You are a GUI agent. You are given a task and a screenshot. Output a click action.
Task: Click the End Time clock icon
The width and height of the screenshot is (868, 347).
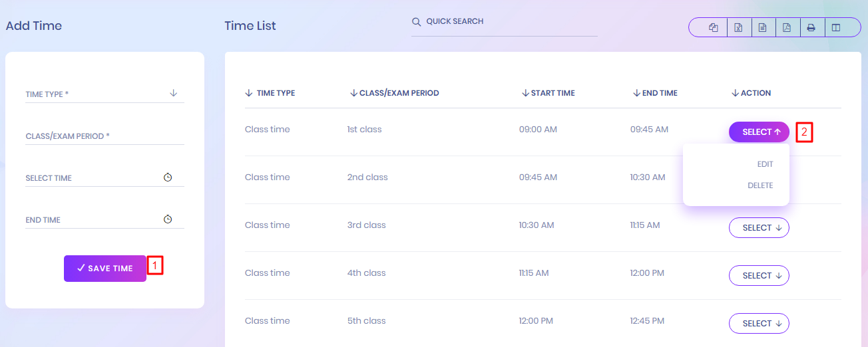(168, 219)
